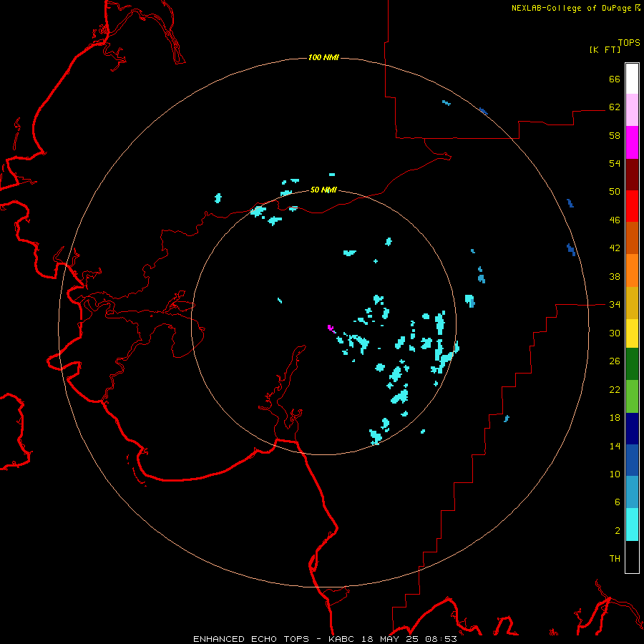Screen dimensions: 644x644
Task: Click the legend value 50
Action: [615, 192]
